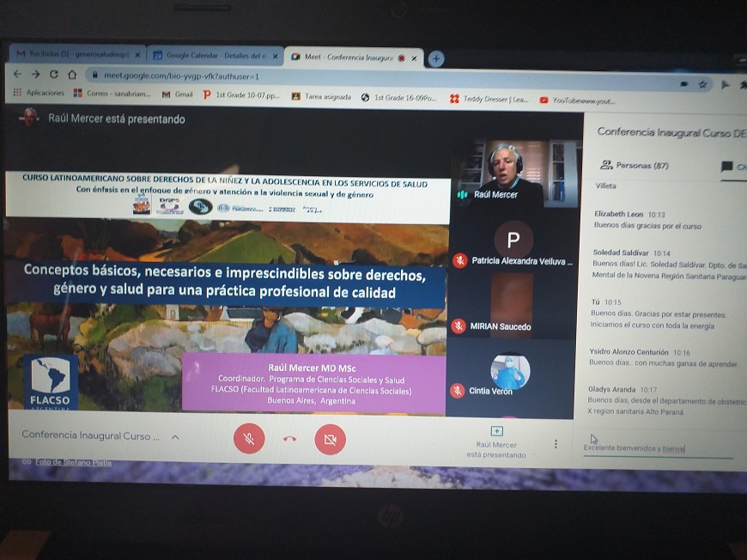Go back to the previous page

click(18, 74)
